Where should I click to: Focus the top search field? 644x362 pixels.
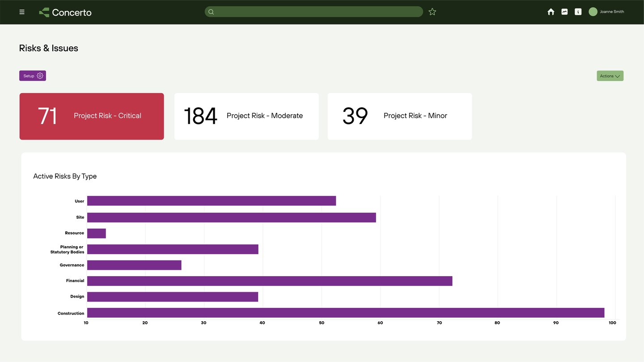click(314, 12)
